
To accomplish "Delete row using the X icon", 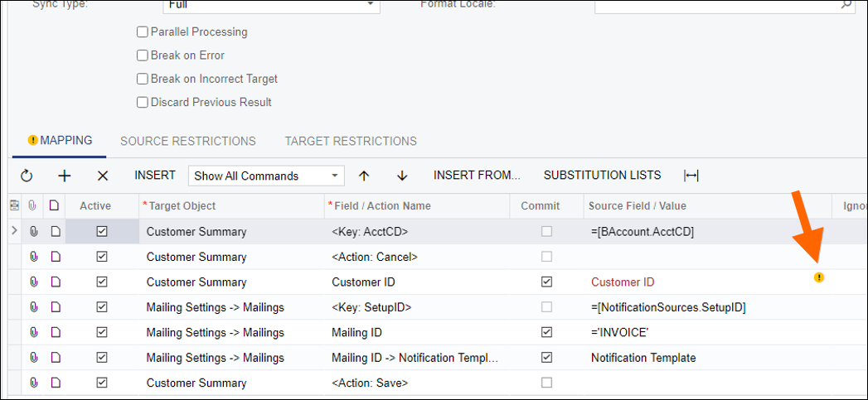I will pyautogui.click(x=103, y=176).
